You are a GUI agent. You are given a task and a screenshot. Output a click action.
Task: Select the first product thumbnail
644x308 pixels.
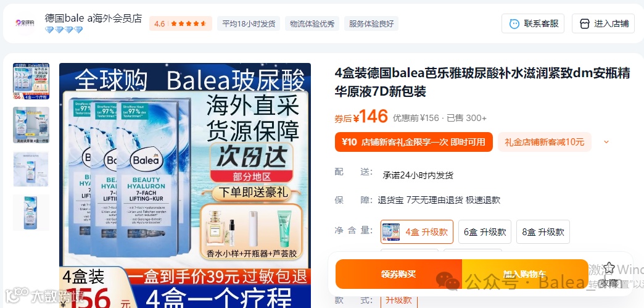point(31,81)
